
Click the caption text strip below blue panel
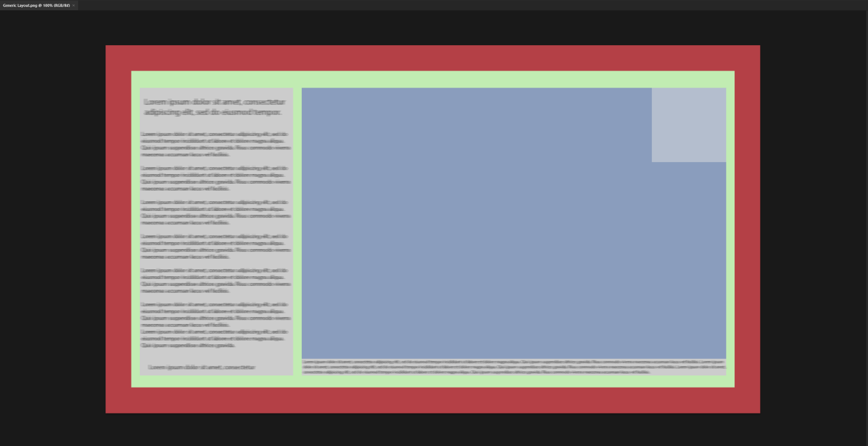[513, 367]
